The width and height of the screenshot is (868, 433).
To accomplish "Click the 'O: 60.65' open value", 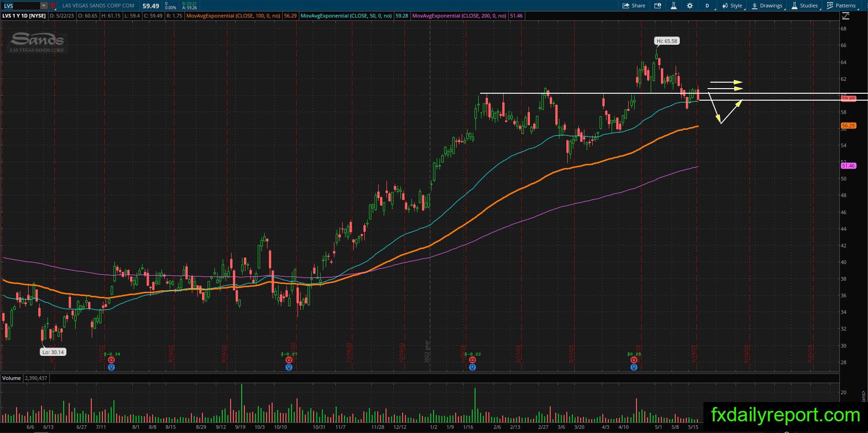I will (88, 16).
